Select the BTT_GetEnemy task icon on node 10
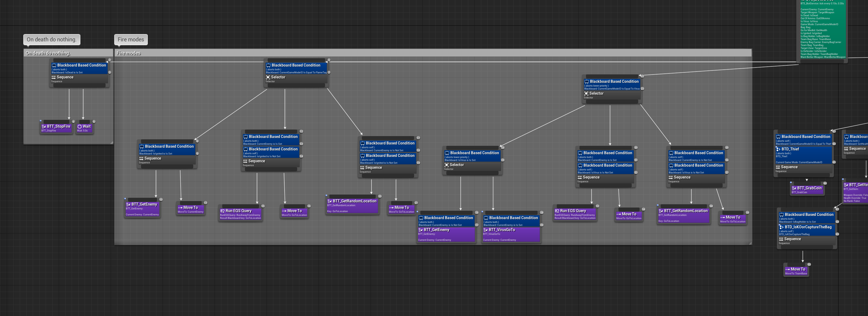This screenshot has height=316, width=868. [x=128, y=205]
